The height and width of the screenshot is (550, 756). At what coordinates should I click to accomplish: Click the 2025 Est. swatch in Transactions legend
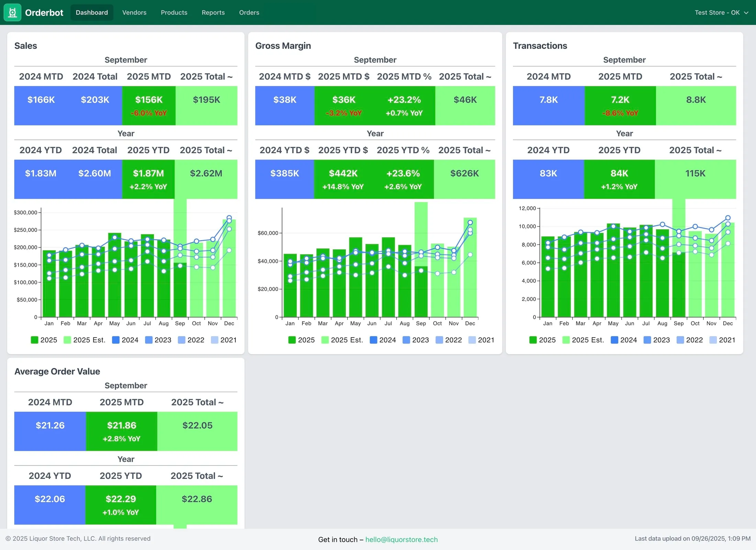[x=566, y=340]
